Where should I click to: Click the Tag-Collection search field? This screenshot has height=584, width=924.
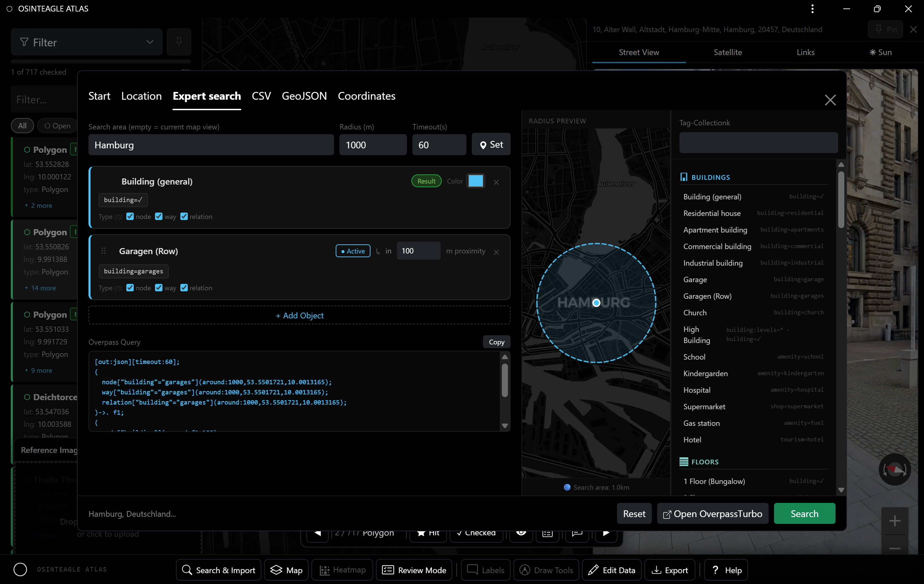pyautogui.click(x=758, y=142)
